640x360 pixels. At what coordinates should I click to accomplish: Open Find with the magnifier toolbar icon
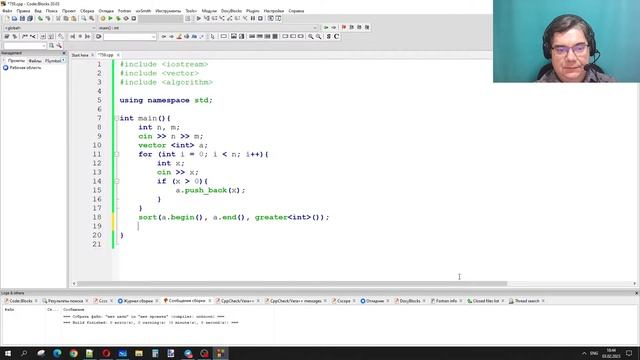click(84, 18)
